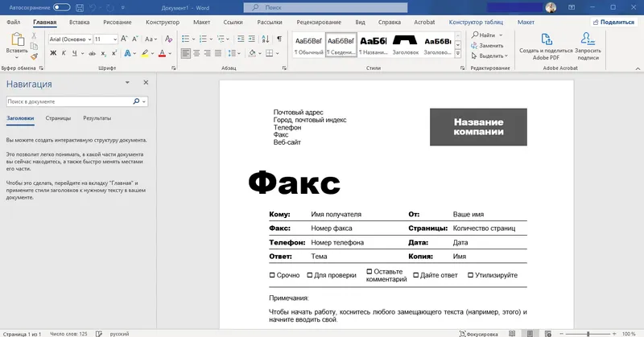Align paragraph text to the right
Viewport: 644px width, 337px height.
(x=208, y=53)
